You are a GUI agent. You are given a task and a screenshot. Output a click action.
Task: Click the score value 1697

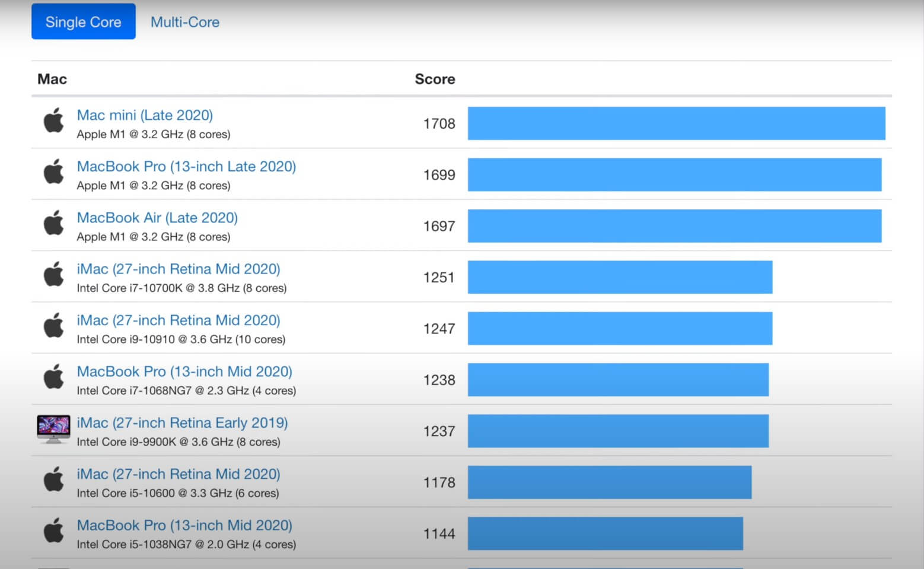[439, 226]
